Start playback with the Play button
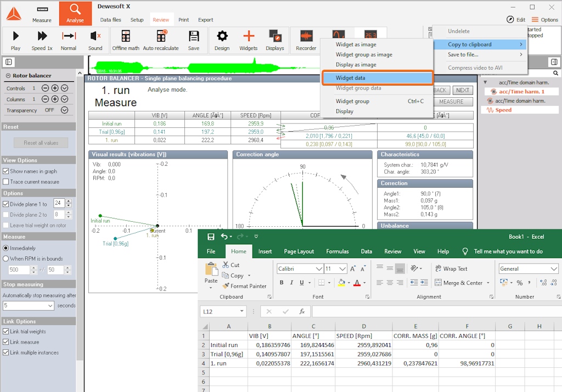 click(x=15, y=40)
